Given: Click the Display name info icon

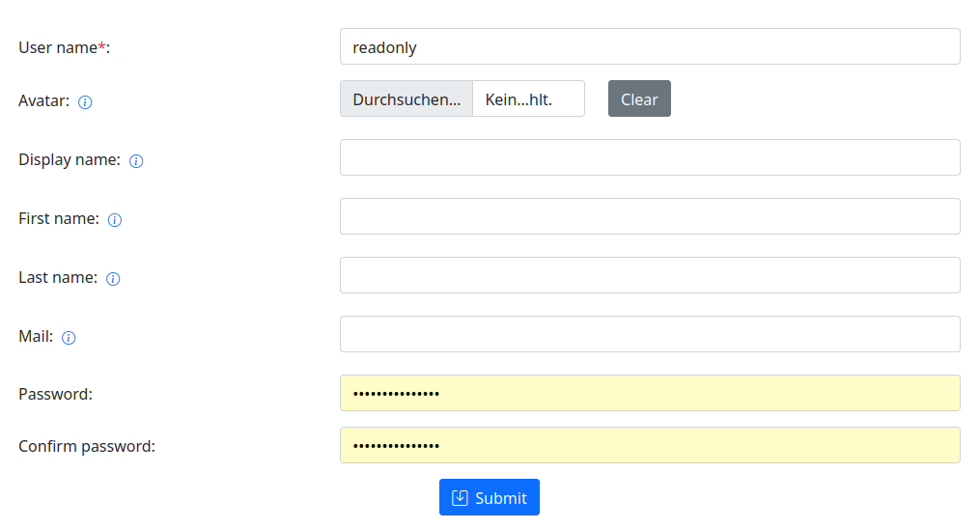Looking at the screenshot, I should coord(136,161).
